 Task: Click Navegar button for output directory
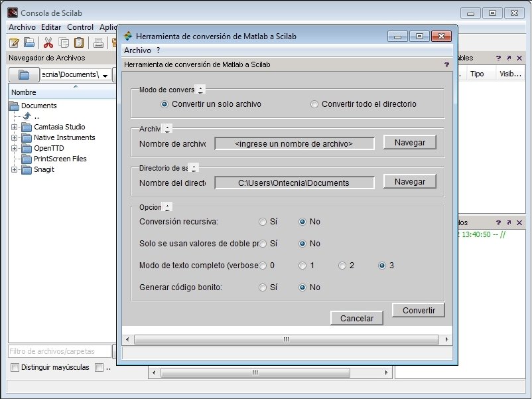(x=410, y=182)
